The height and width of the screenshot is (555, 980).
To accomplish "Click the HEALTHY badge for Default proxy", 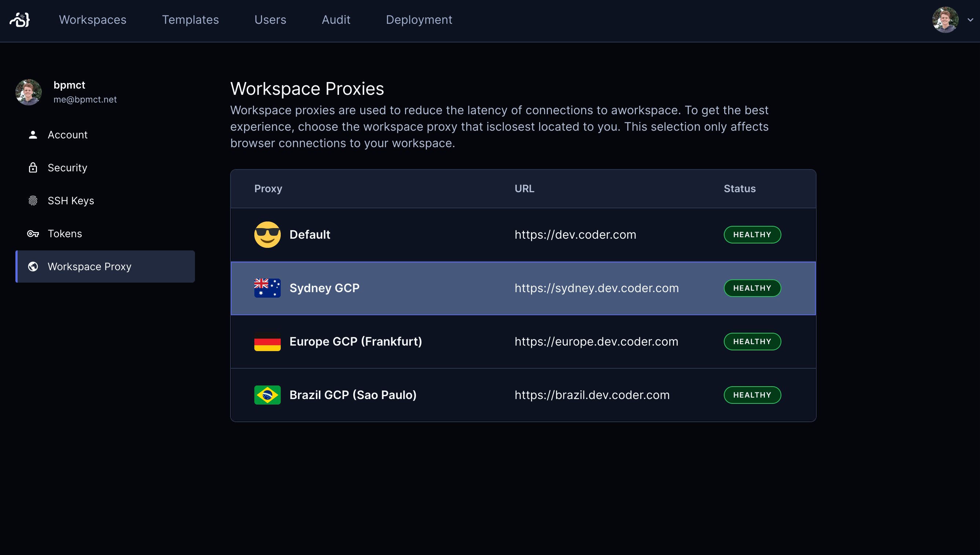I will click(752, 234).
